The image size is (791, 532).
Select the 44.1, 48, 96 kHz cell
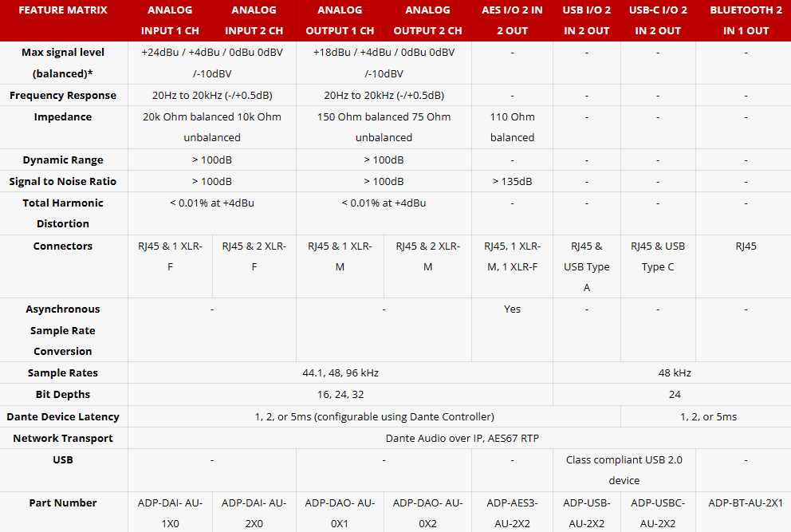[x=340, y=373]
